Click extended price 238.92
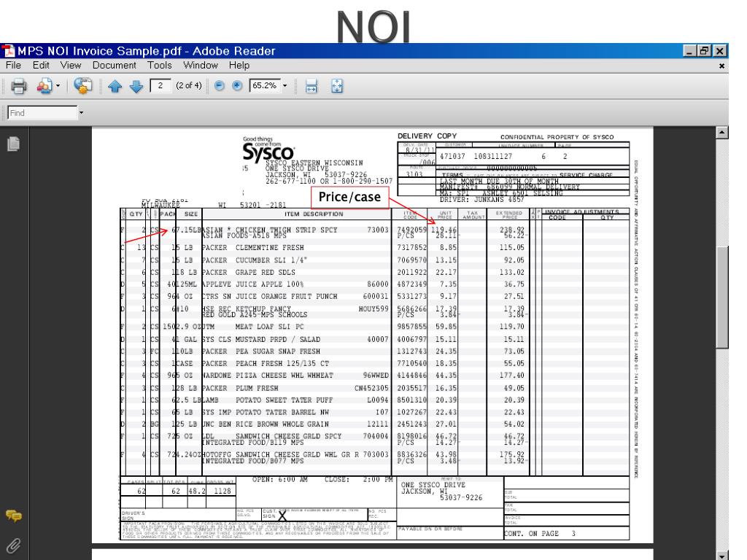 [x=511, y=230]
